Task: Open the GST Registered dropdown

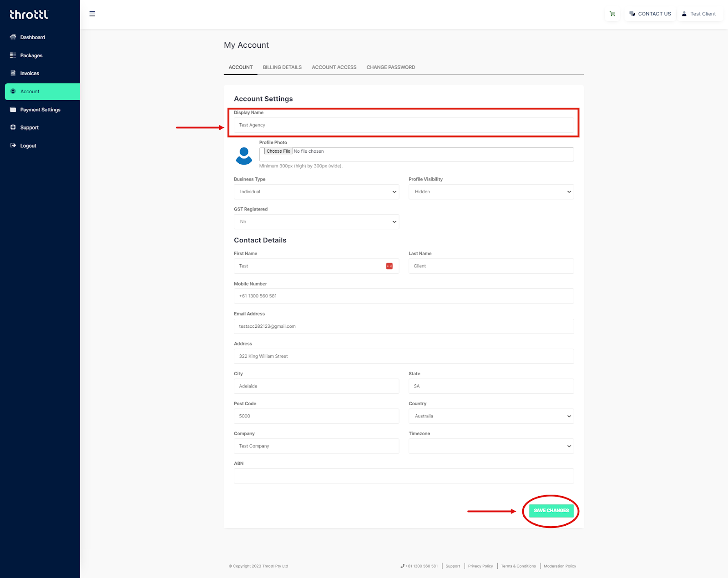Action: point(316,221)
